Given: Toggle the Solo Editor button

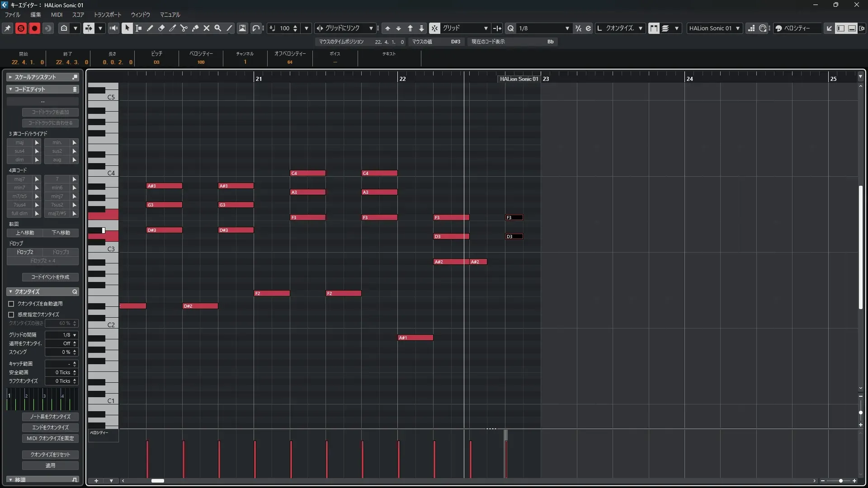Looking at the screenshot, I should [21, 28].
